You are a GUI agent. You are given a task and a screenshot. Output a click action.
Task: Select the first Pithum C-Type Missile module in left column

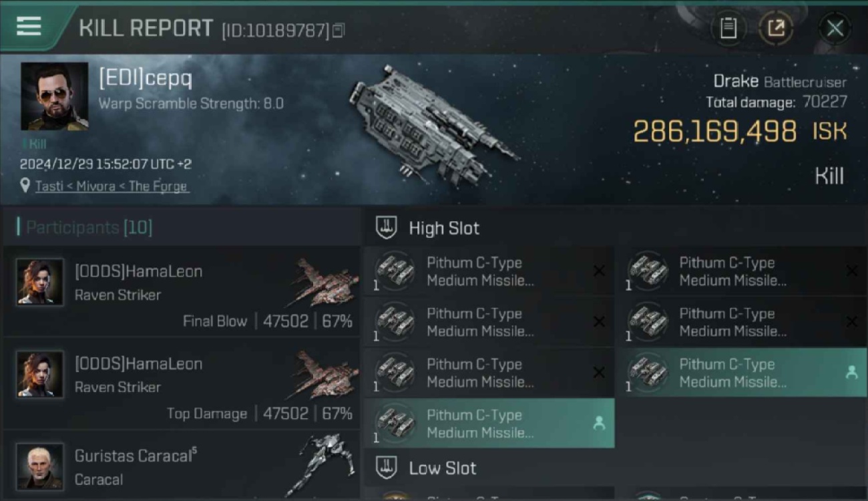(x=489, y=271)
